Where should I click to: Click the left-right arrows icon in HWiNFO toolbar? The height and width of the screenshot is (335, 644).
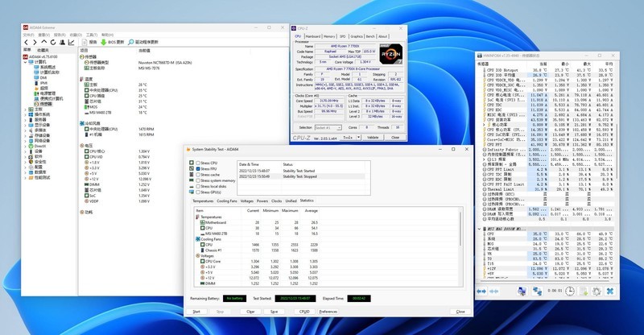[481, 291]
